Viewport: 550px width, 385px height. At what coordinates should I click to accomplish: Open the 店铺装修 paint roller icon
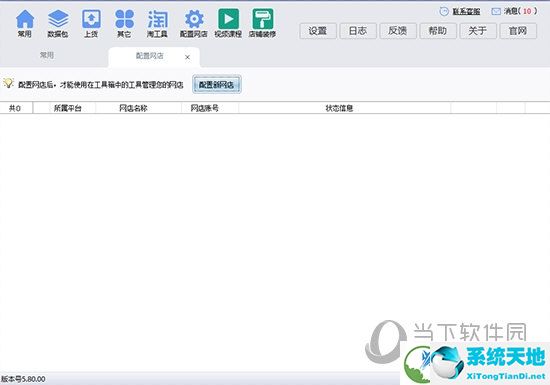tap(262, 23)
